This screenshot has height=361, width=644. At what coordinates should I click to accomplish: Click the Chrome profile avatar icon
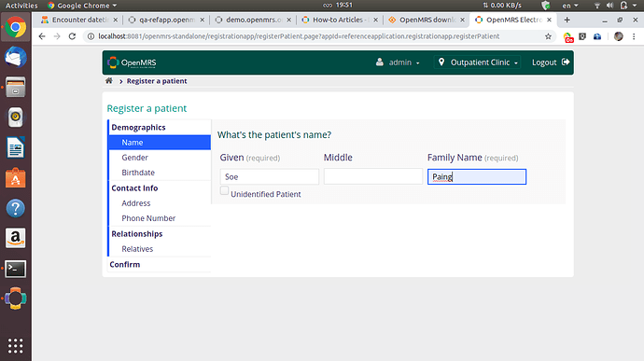point(618,36)
